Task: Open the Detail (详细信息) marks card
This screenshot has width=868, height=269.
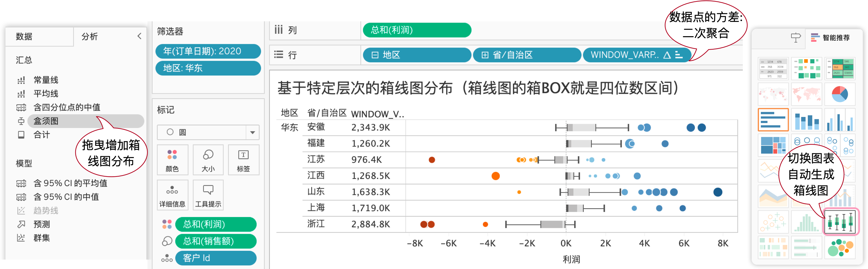Action: tap(172, 195)
